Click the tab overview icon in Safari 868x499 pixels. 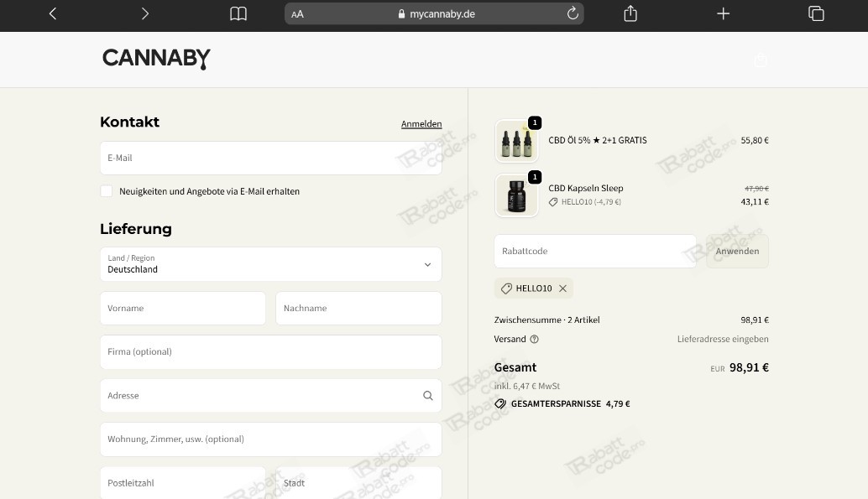[x=815, y=13]
